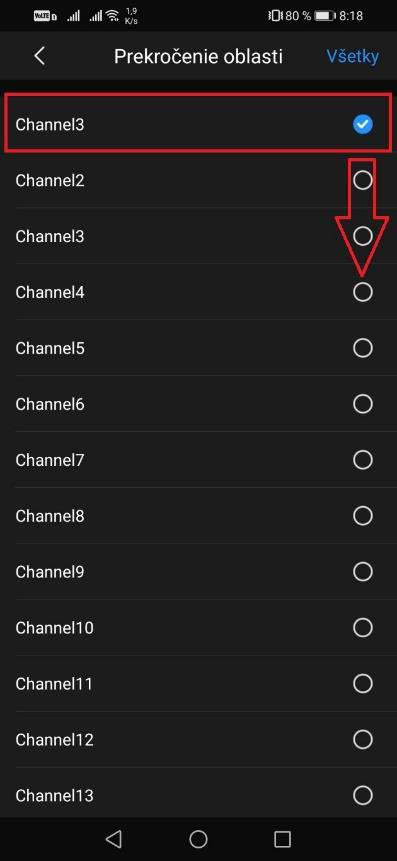Toggle the Channel13 selection circle
397x861 pixels.
pos(362,795)
